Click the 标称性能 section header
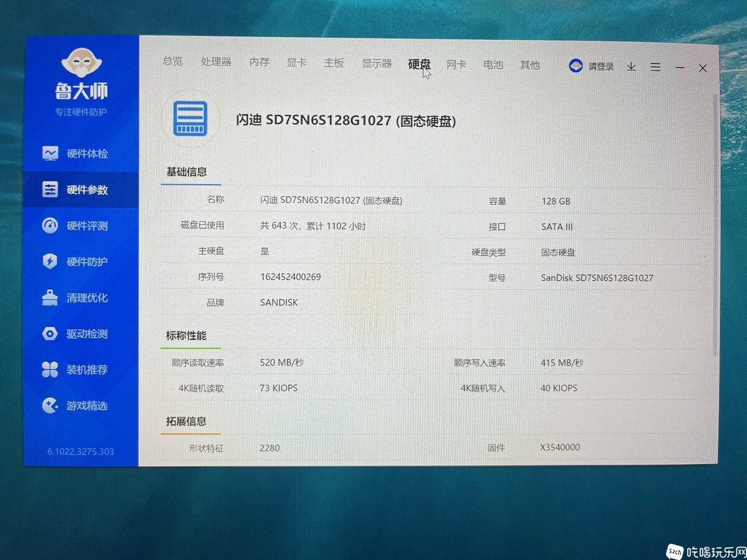This screenshot has height=560, width=747. tap(186, 335)
